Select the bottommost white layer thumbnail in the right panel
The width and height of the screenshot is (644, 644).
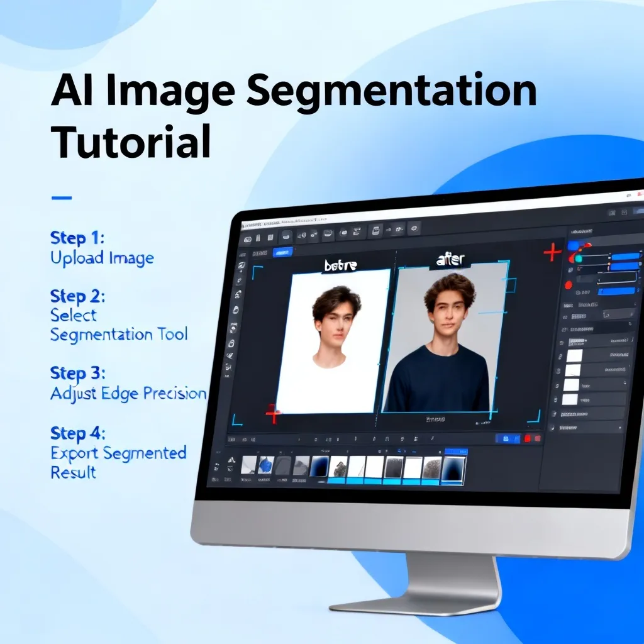[570, 399]
